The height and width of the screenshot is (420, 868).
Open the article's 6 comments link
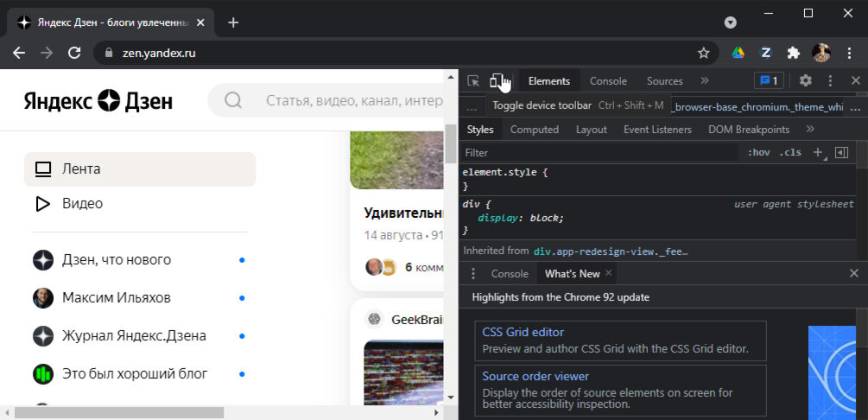click(x=424, y=268)
